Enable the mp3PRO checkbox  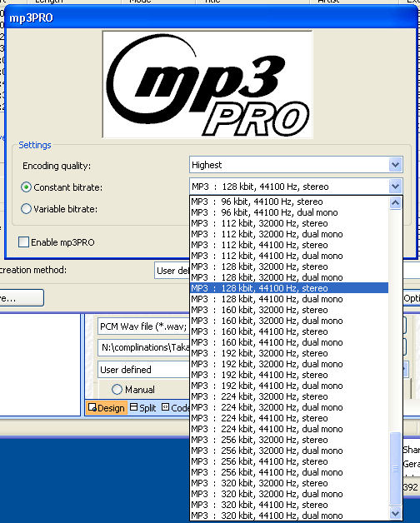coord(23,242)
